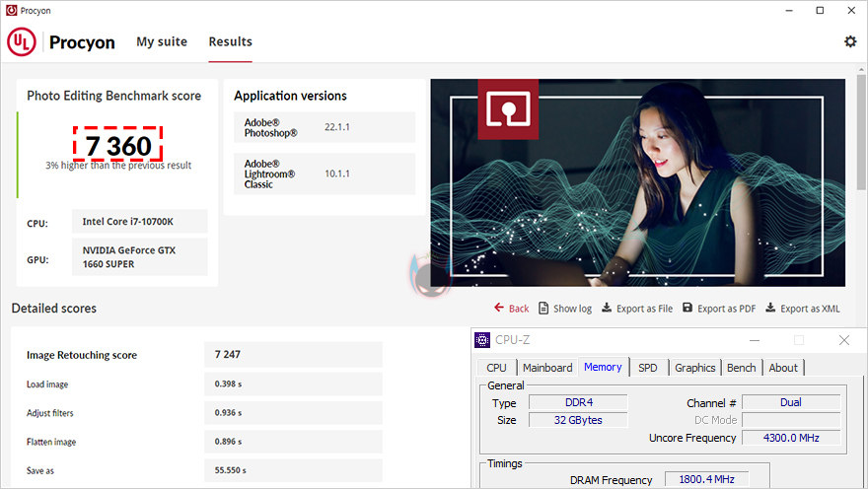Click the Intel Core i7-10700K CPU field

[139, 221]
